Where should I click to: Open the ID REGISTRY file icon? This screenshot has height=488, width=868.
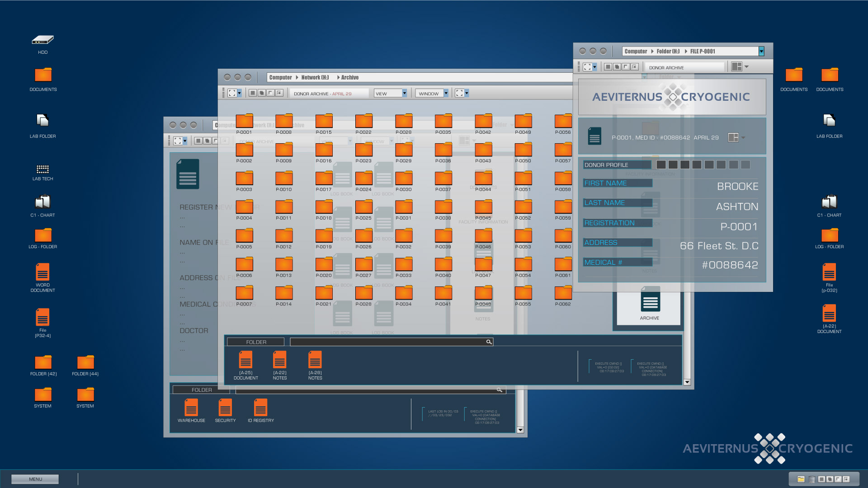click(260, 408)
